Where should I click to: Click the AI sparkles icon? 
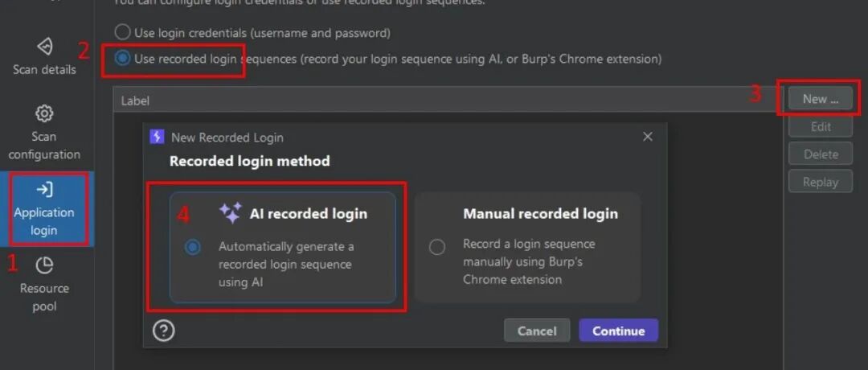(230, 213)
